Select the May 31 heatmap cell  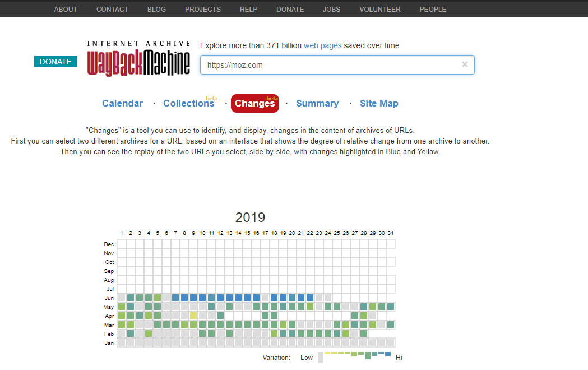391,307
